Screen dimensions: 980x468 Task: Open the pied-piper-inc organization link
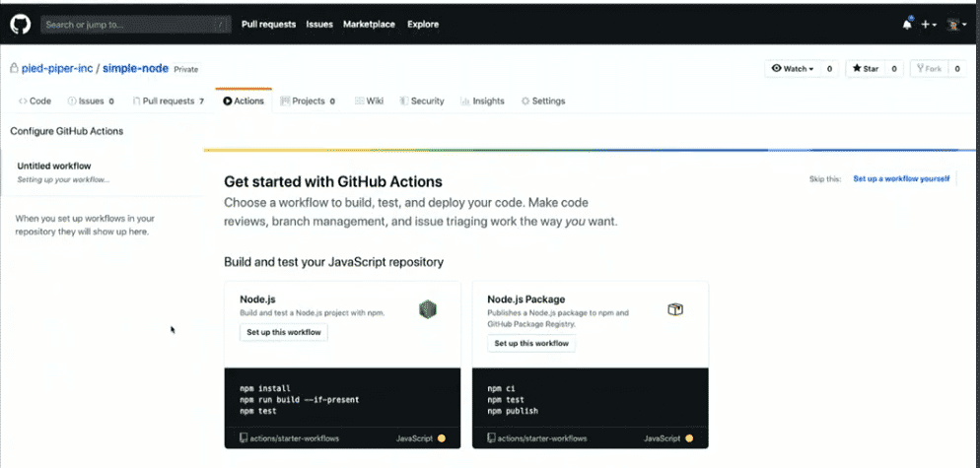pos(57,68)
